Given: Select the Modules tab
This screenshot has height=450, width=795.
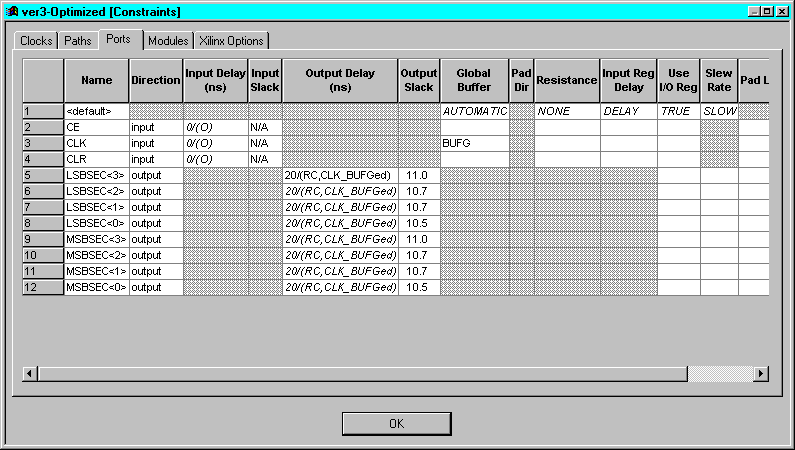Looking at the screenshot, I should click(168, 41).
